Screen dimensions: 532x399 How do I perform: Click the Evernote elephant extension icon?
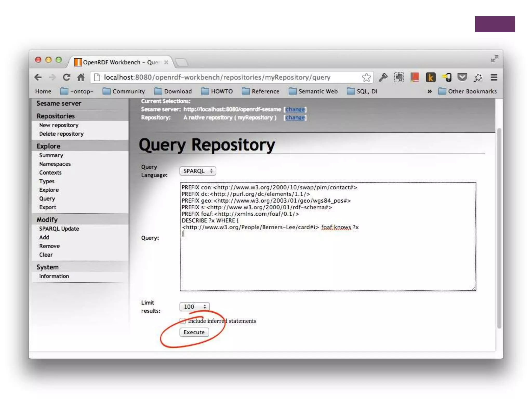click(399, 77)
